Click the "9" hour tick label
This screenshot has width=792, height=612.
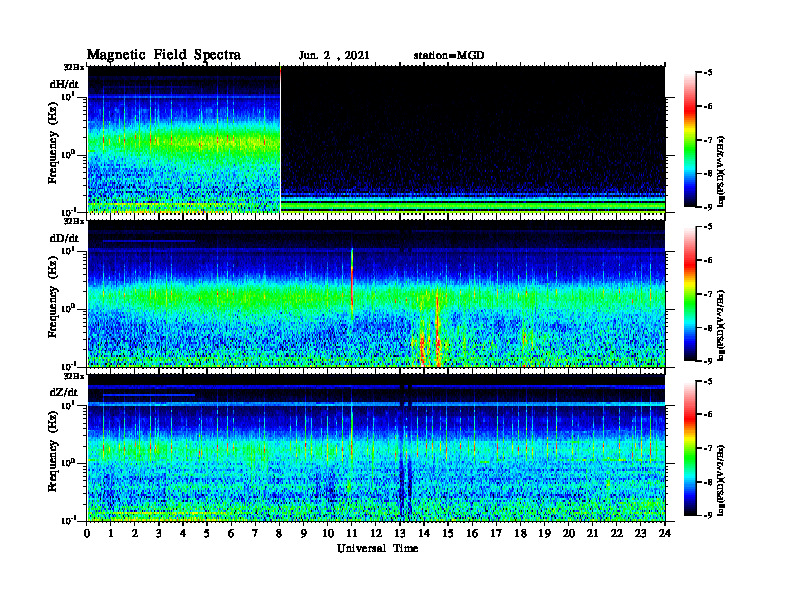(x=304, y=534)
